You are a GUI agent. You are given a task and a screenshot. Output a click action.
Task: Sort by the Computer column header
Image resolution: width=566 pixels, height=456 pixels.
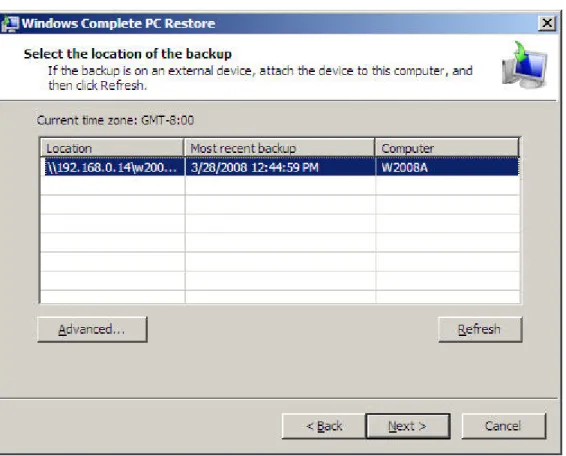pos(447,148)
